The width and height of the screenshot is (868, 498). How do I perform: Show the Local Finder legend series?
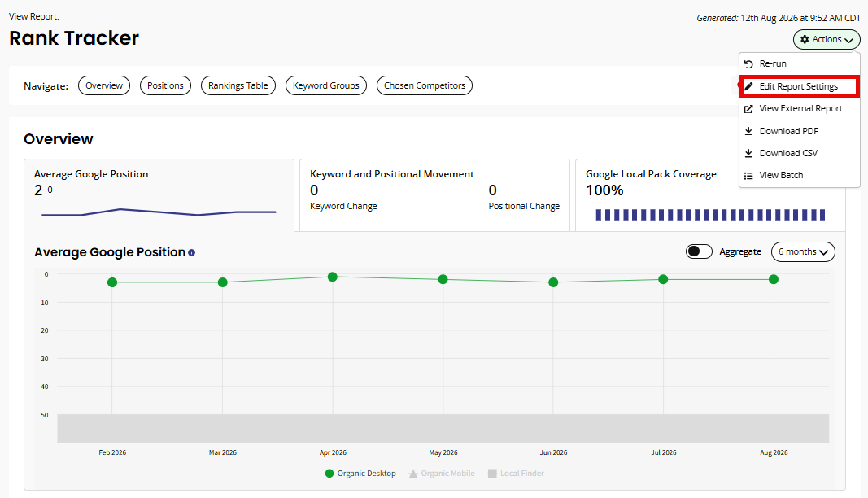click(516, 473)
